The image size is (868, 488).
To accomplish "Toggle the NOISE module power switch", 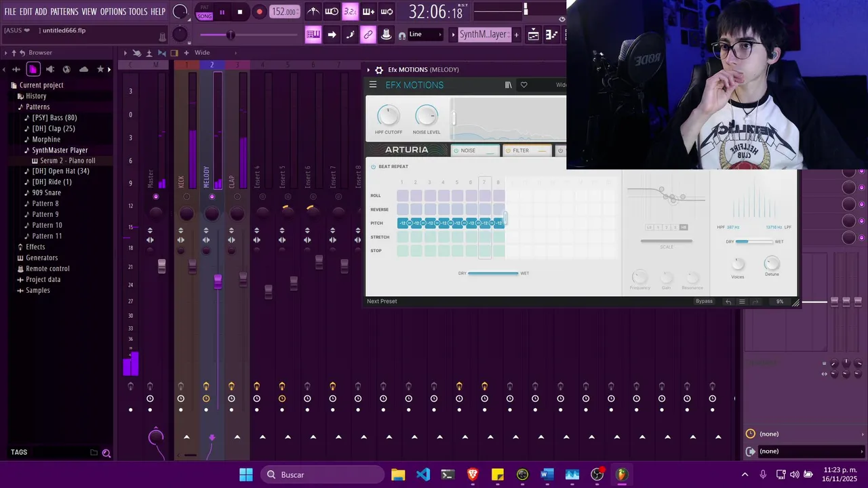I will tap(456, 150).
